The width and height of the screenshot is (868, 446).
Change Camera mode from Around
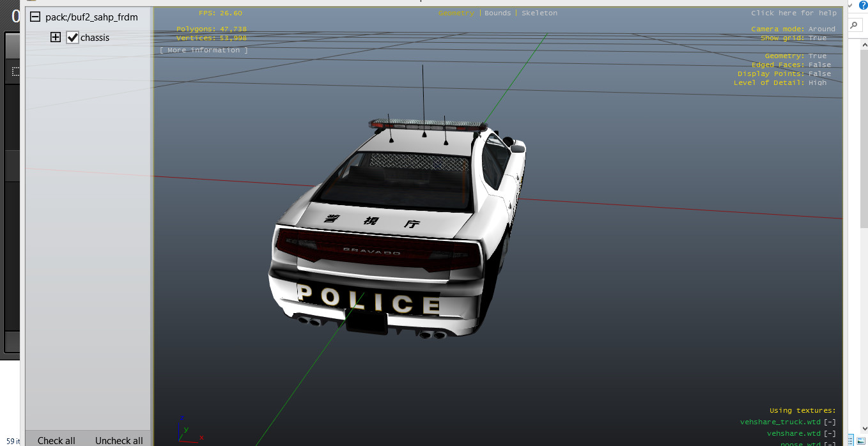tap(821, 29)
